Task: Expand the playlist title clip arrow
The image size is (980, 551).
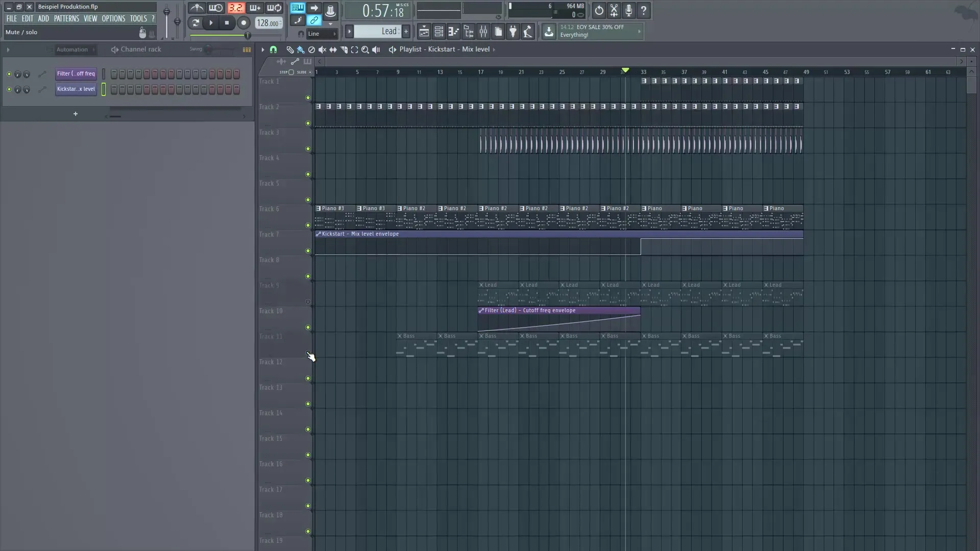Action: coord(494,49)
